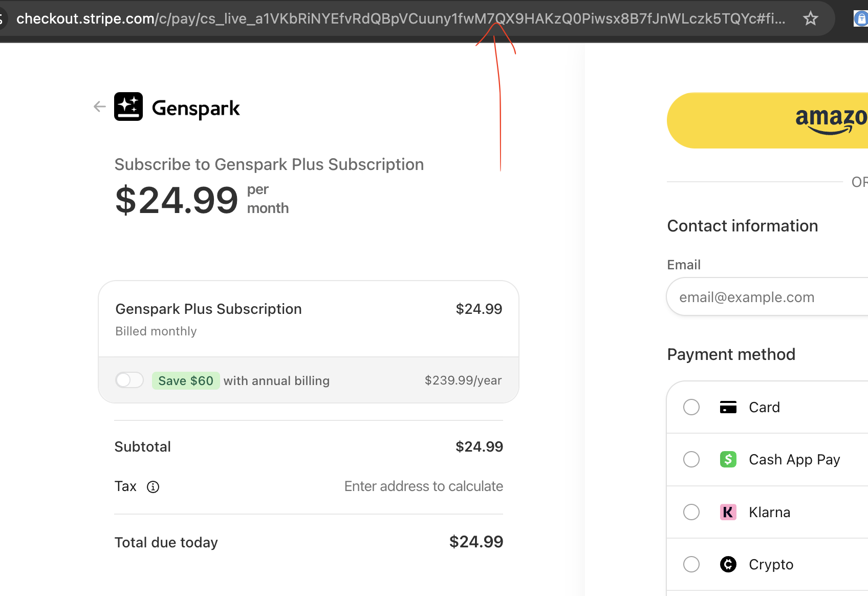Select the Card radio button

click(x=691, y=407)
